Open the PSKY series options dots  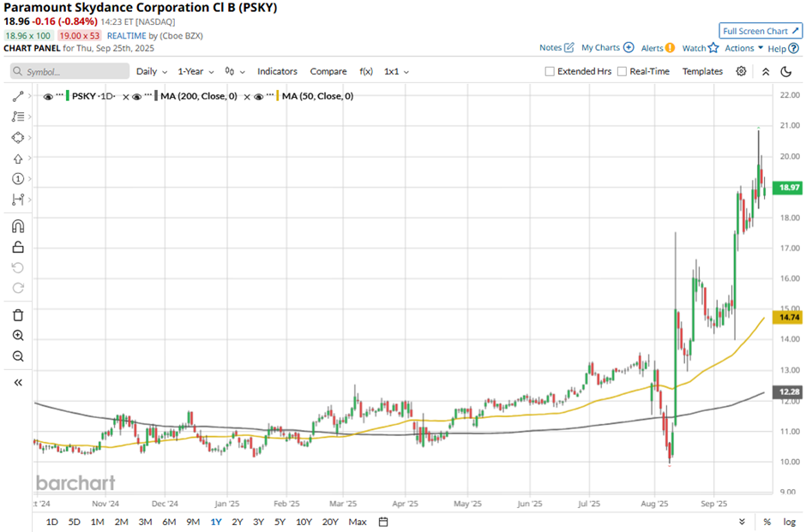[60, 95]
